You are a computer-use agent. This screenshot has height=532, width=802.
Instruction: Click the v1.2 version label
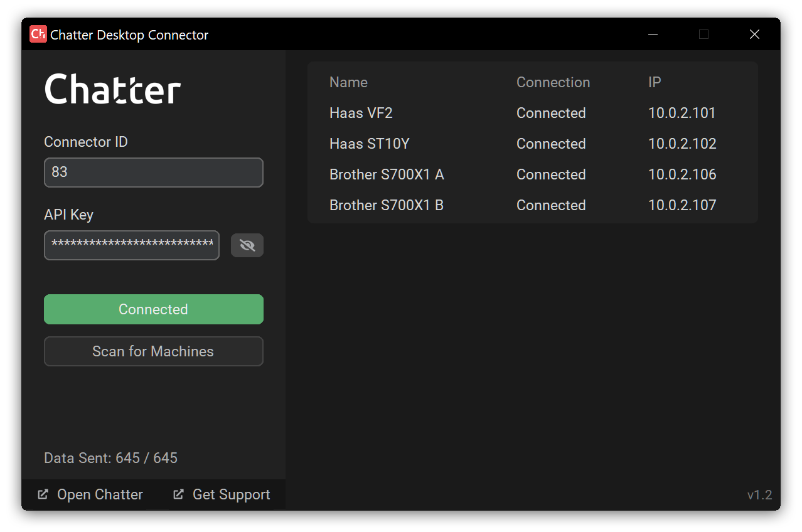coord(759,495)
